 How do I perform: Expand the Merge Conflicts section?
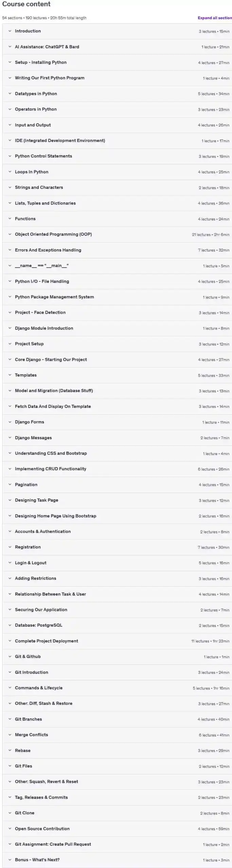click(x=117, y=735)
